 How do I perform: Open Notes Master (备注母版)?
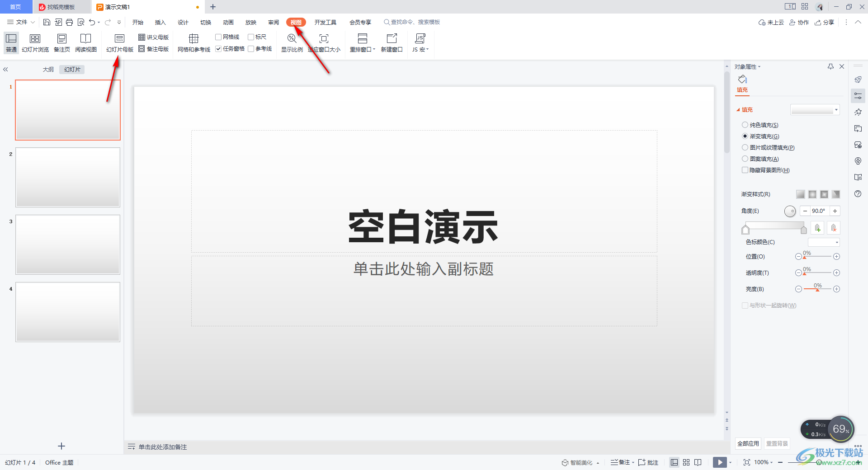[154, 49]
